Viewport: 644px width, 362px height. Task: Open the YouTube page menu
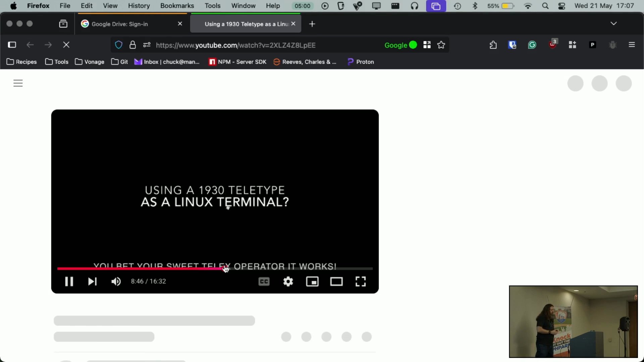point(18,83)
